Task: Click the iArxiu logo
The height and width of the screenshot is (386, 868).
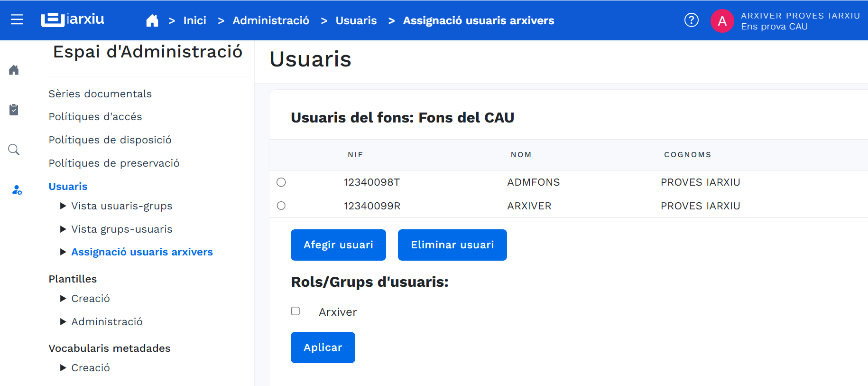Action: (x=73, y=19)
